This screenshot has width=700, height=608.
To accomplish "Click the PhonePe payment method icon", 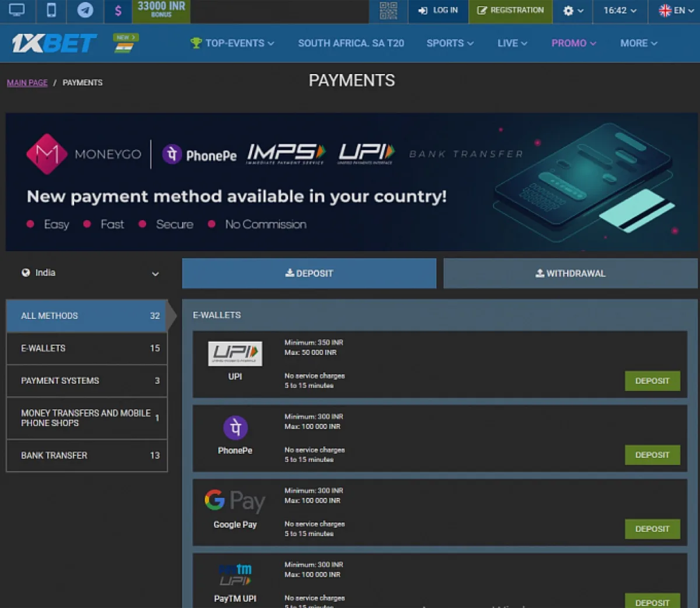I will 236,428.
